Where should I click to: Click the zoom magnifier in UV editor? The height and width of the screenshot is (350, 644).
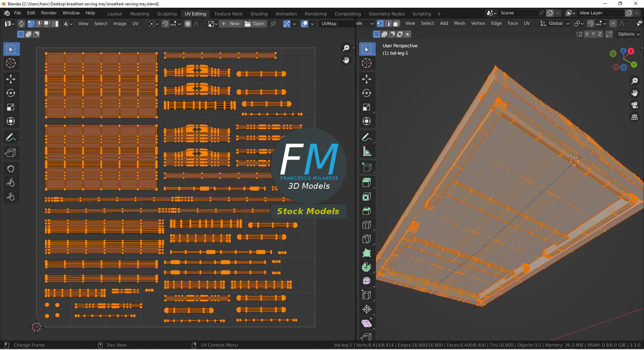coord(346,48)
